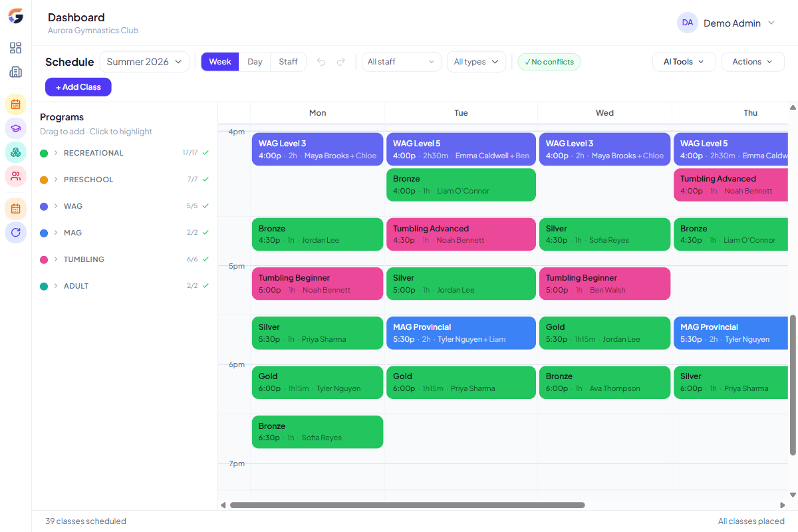
Task: Switch to the Staff view tab
Action: point(289,62)
